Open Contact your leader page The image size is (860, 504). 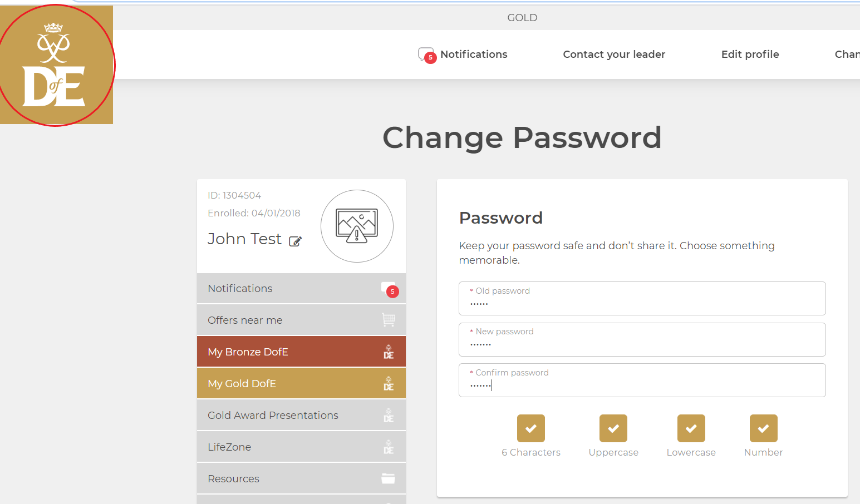(x=614, y=54)
